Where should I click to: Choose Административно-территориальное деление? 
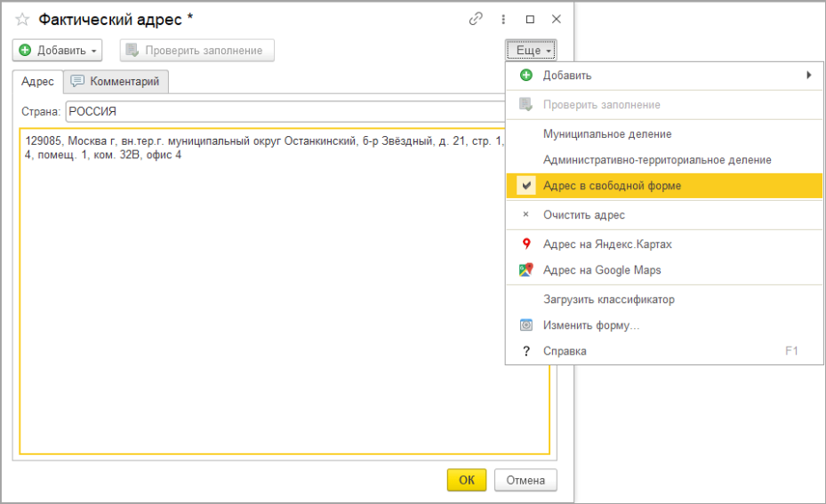pos(664,160)
